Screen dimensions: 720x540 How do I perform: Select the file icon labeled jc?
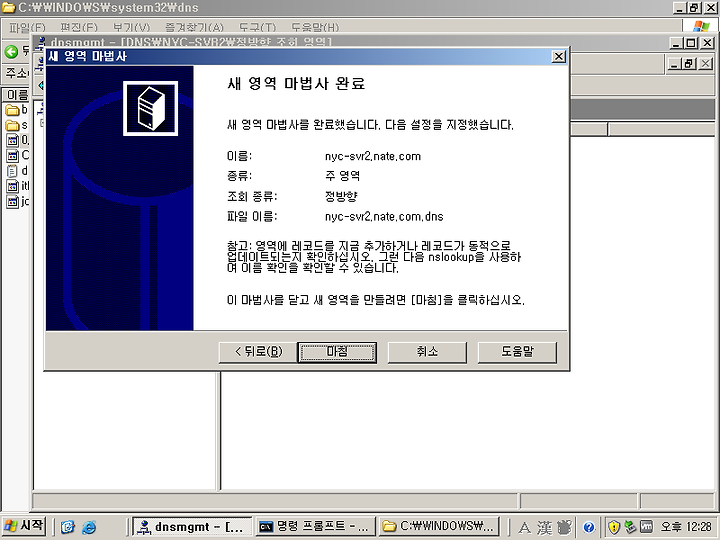[12, 201]
